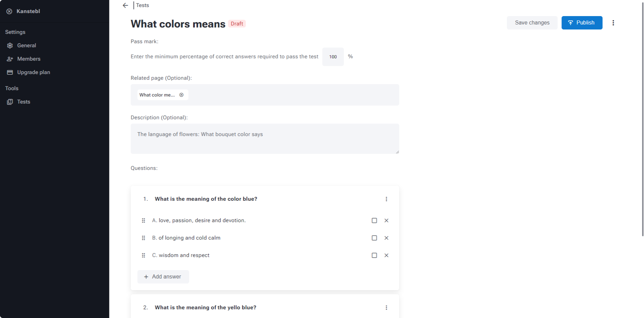The image size is (644, 318).
Task: Click the Publish button
Action: click(582, 23)
